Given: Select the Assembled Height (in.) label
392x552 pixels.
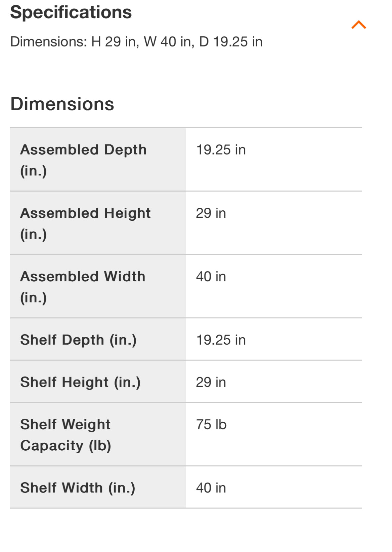Looking at the screenshot, I should 85,223.
